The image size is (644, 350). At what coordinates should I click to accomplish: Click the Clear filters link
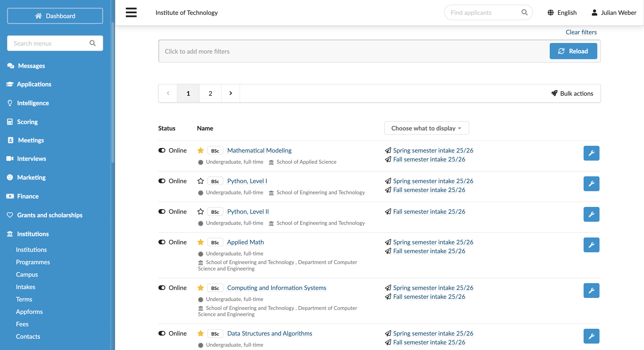(581, 32)
